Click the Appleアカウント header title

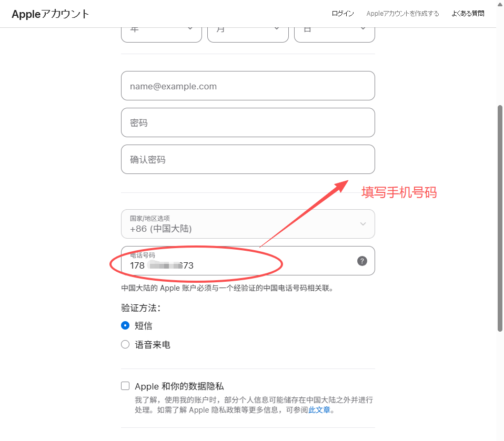pos(50,14)
